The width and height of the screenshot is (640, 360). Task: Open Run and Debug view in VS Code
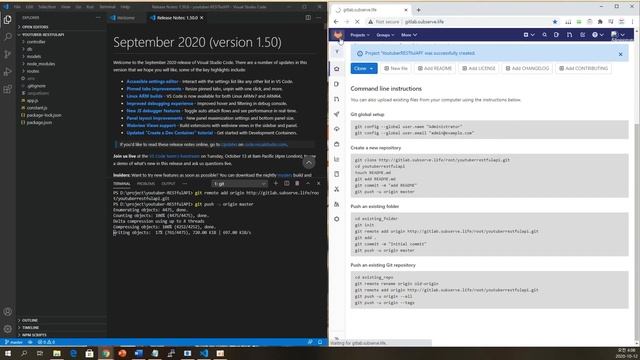[7, 72]
